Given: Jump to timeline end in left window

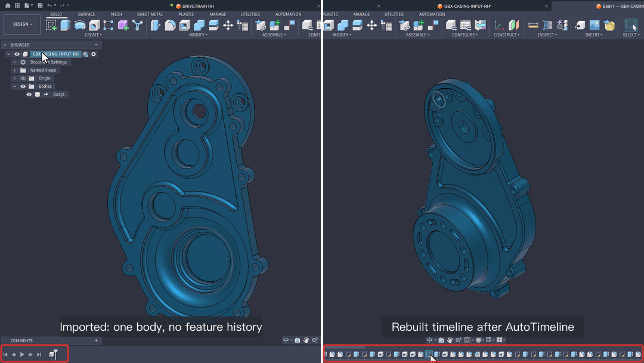Looking at the screenshot, I should (39, 355).
